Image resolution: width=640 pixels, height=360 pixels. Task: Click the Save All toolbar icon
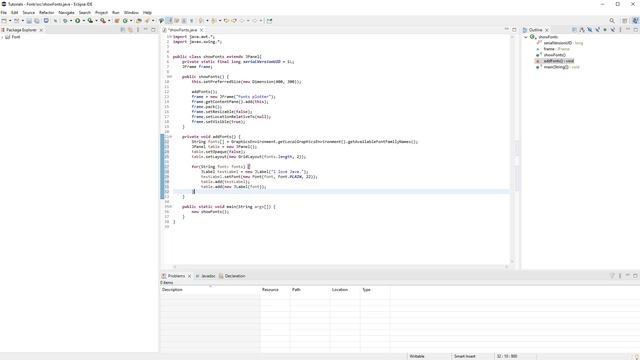click(37, 20)
